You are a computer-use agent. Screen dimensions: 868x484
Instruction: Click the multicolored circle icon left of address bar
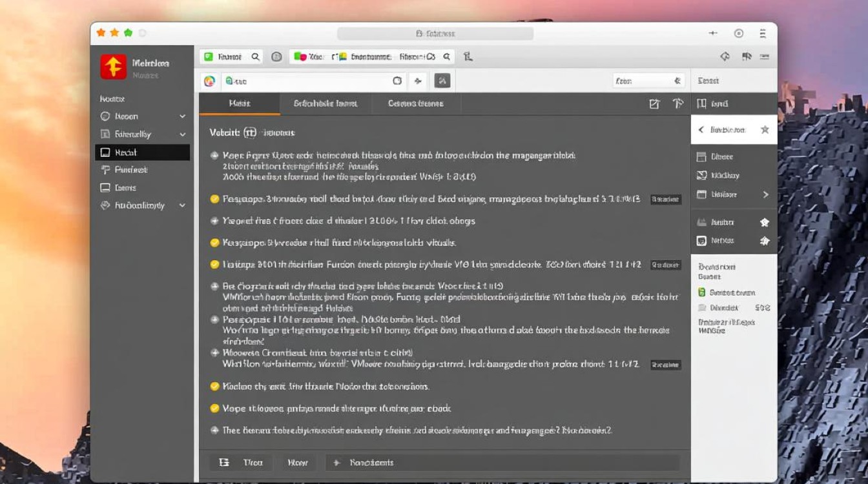tap(209, 81)
